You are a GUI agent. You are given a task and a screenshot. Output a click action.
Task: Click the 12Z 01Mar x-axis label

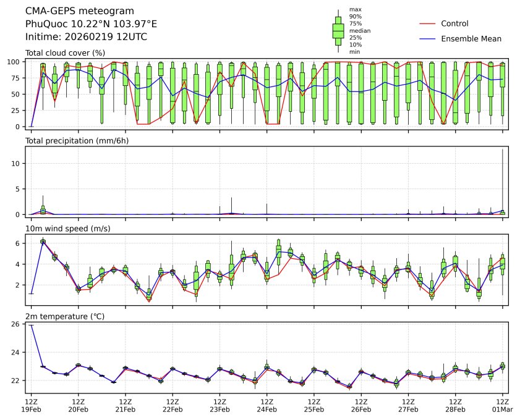(503, 405)
